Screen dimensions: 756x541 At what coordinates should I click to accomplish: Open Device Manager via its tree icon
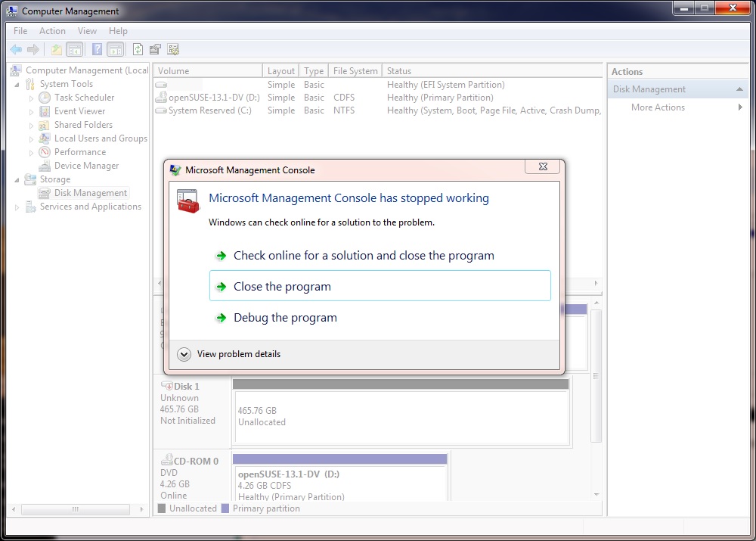pos(45,166)
